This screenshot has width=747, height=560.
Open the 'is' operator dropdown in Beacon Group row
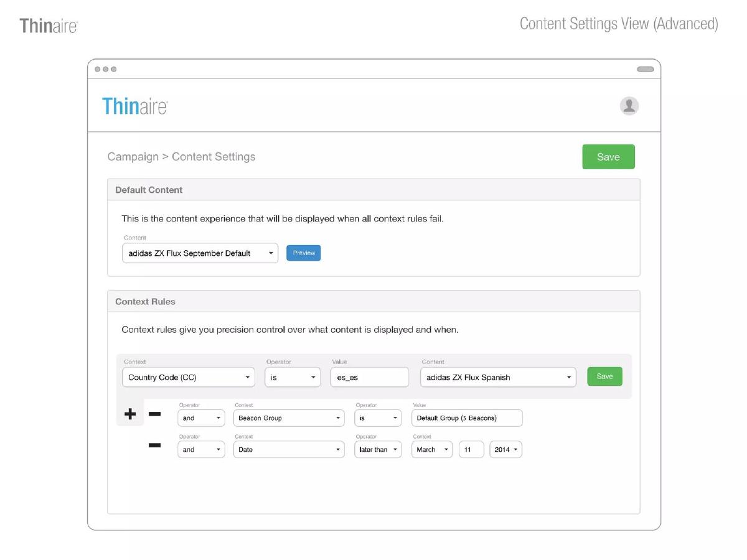click(x=378, y=418)
